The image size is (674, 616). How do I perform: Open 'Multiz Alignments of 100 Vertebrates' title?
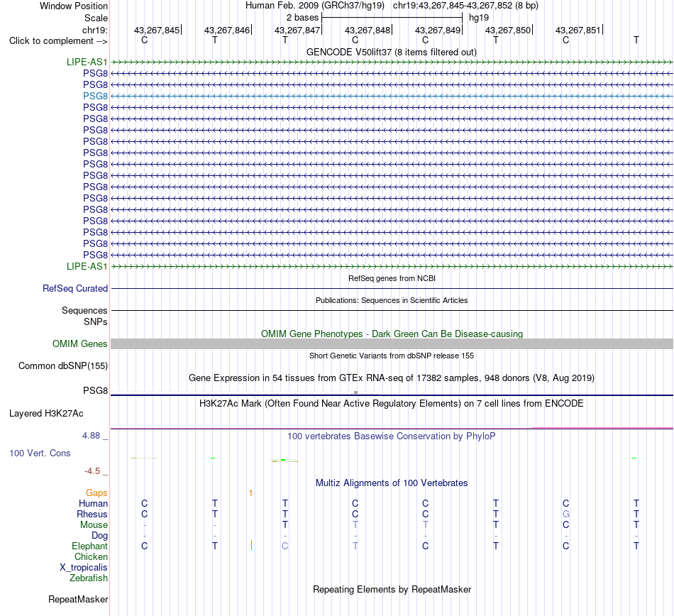[x=392, y=483]
